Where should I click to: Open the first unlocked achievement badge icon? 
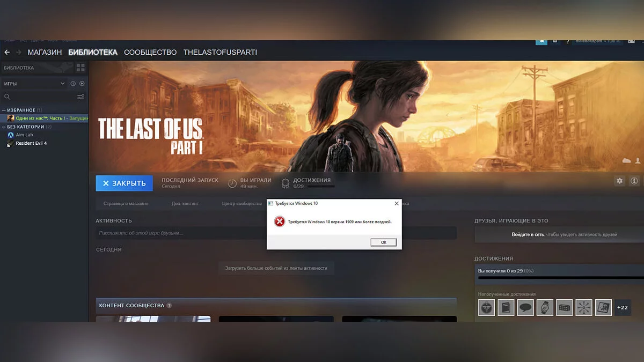pos(487,307)
